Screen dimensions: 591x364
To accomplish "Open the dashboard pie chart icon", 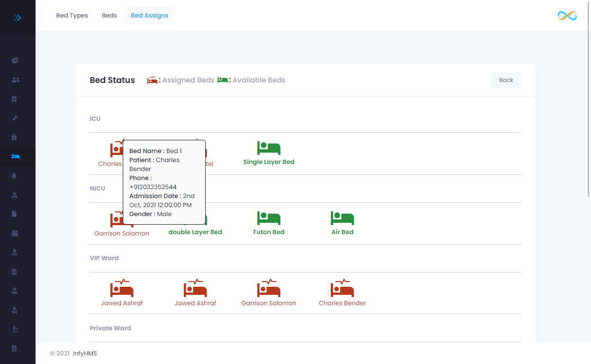I will tap(15, 60).
